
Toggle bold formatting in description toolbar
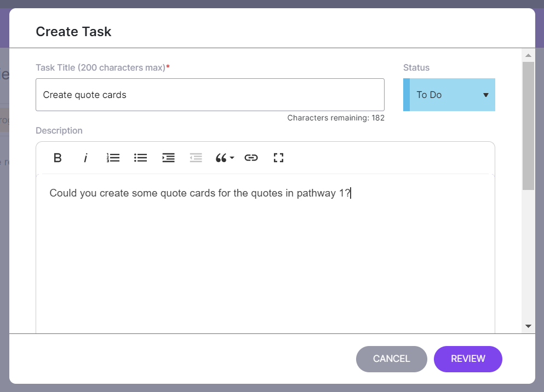coord(58,158)
